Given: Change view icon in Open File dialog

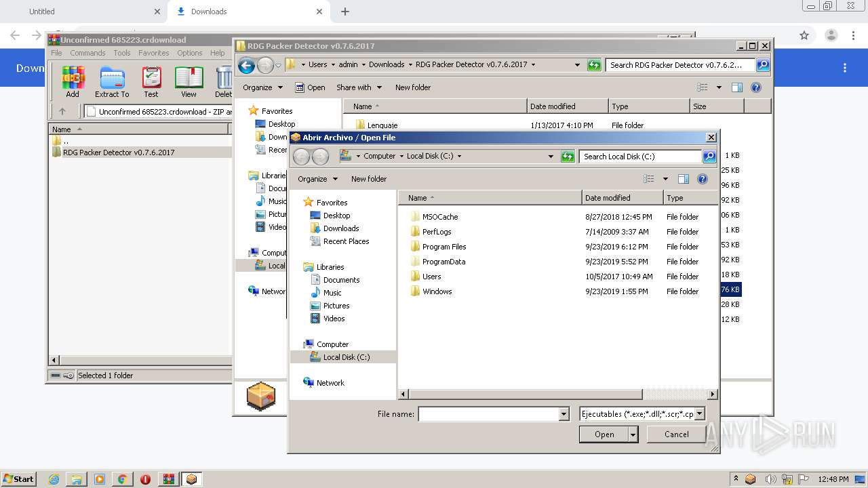Looking at the screenshot, I should 649,179.
